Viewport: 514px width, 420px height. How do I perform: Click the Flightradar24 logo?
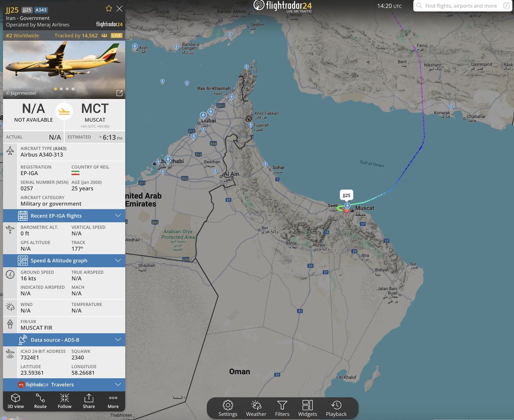tap(283, 6)
